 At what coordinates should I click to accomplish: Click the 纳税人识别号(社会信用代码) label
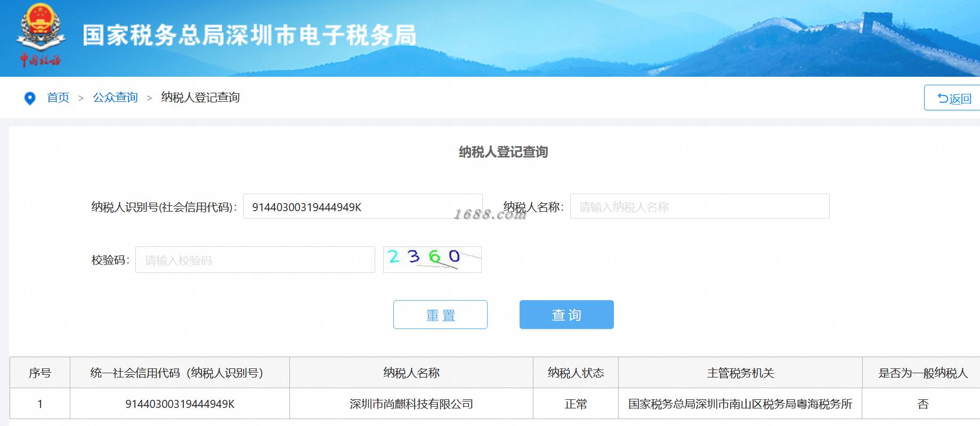[164, 207]
